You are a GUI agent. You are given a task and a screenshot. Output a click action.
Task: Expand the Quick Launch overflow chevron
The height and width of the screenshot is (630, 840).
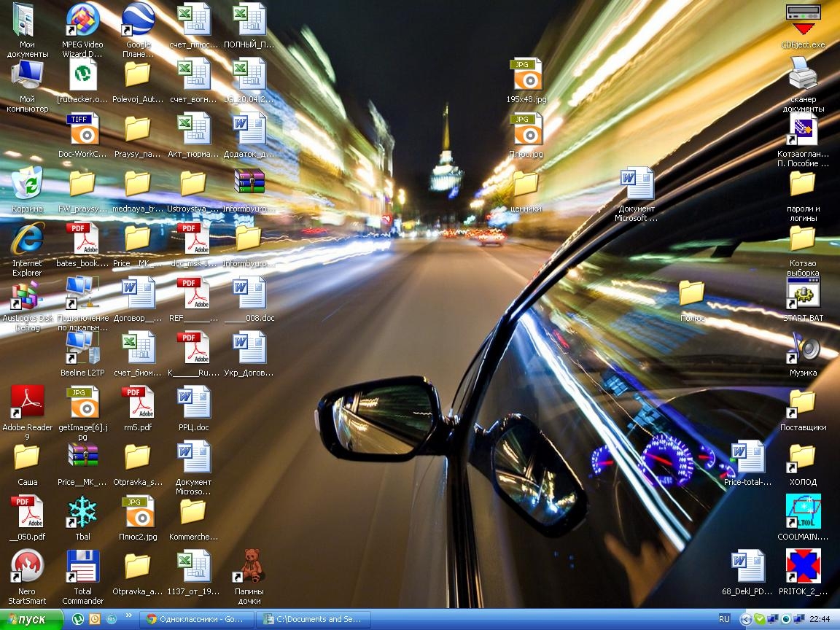pyautogui.click(x=128, y=614)
